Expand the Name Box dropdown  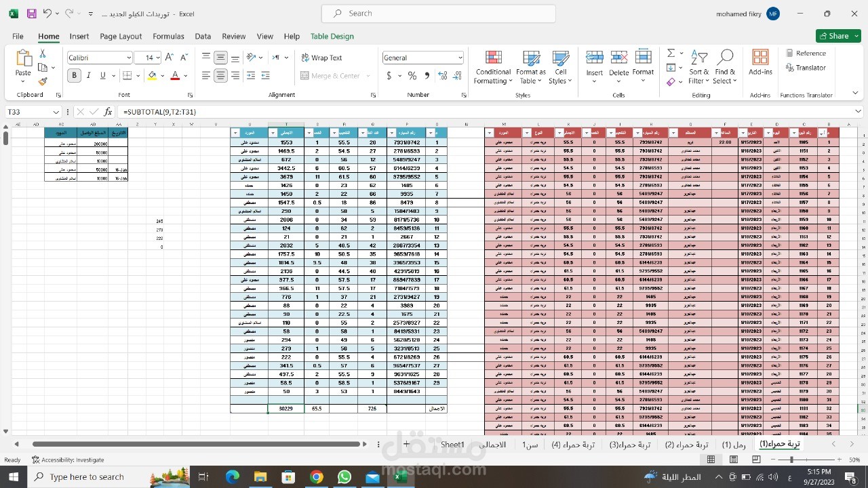56,112
